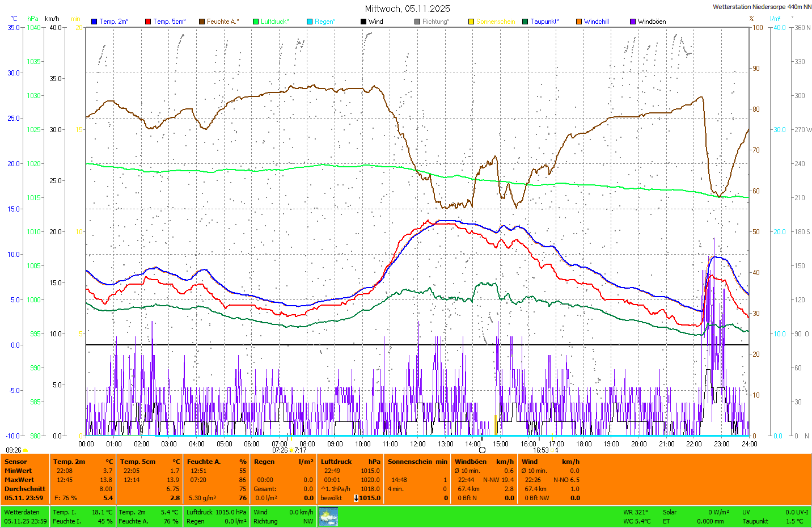812x528 pixels.
Task: Click the cyan Regen legend square
Action: [x=310, y=22]
